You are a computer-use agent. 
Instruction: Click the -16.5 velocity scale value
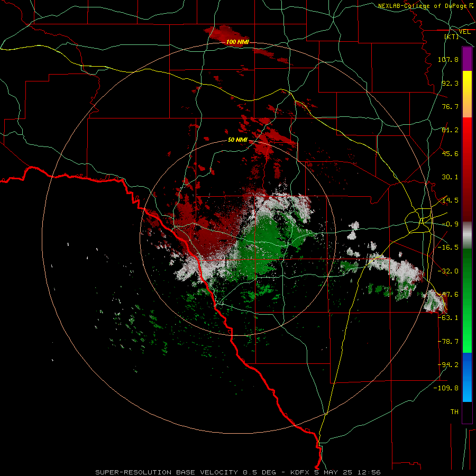pyautogui.click(x=448, y=248)
